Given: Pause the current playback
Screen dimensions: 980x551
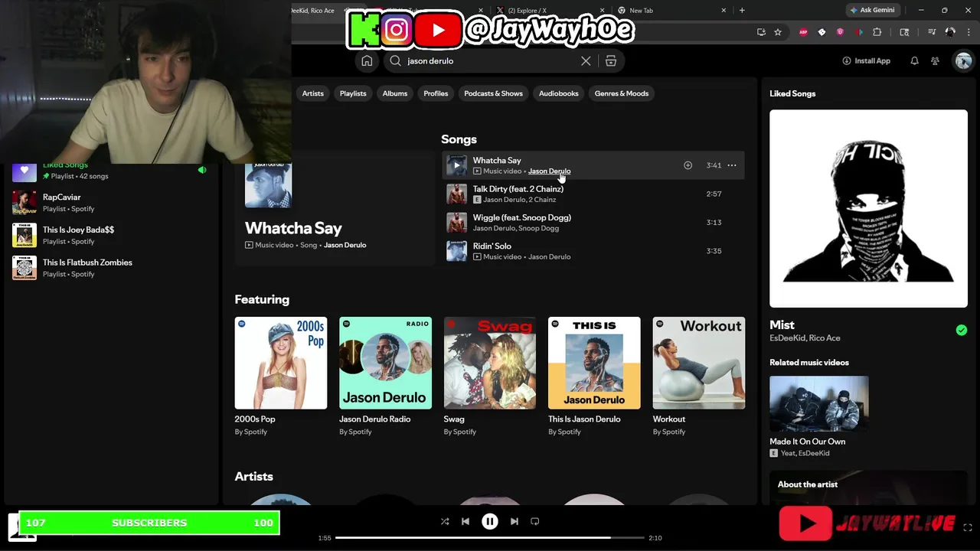Looking at the screenshot, I should (490, 522).
